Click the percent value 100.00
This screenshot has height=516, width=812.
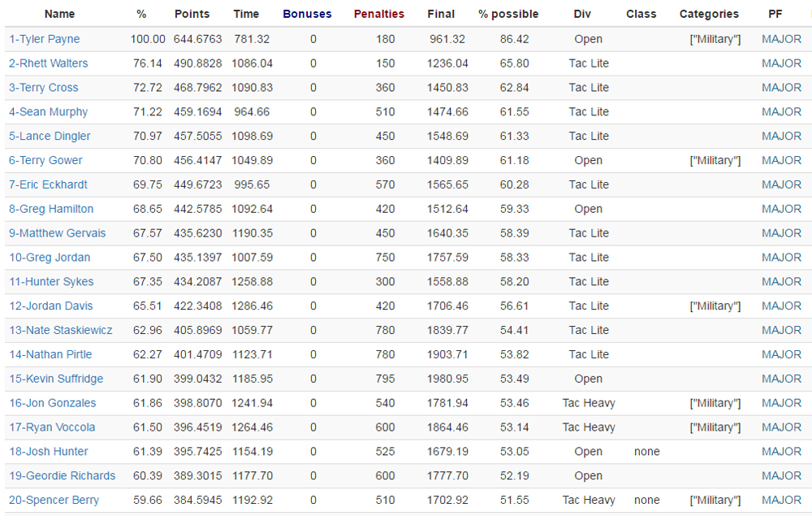click(148, 39)
